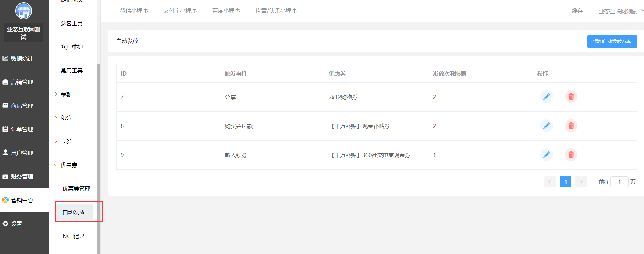Switch to 微信小程序 tab
644x254 pixels.
tap(134, 11)
